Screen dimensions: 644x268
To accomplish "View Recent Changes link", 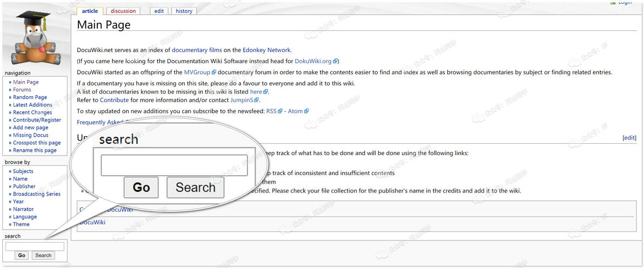I will (32, 112).
